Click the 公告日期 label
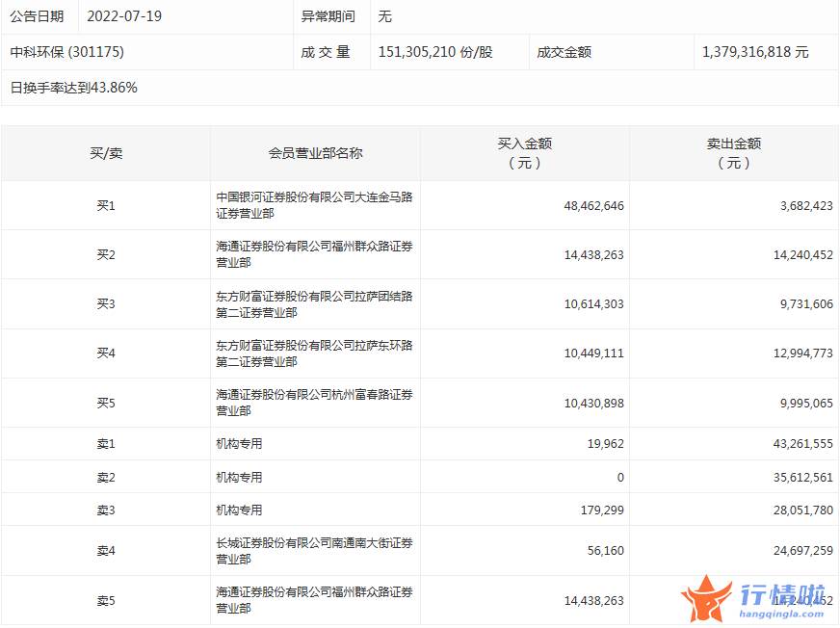This screenshot has width=840, height=628. point(37,16)
